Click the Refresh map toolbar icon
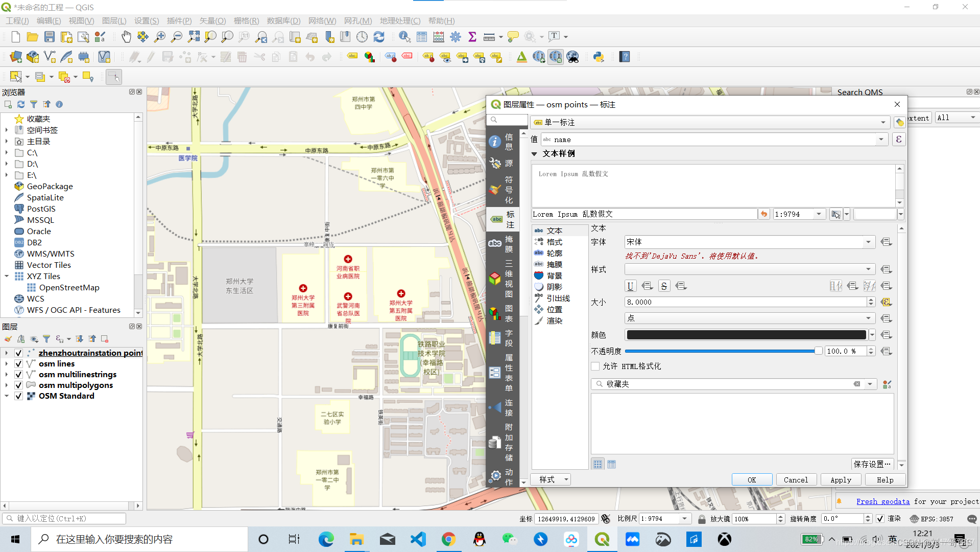The image size is (980, 552). [379, 37]
